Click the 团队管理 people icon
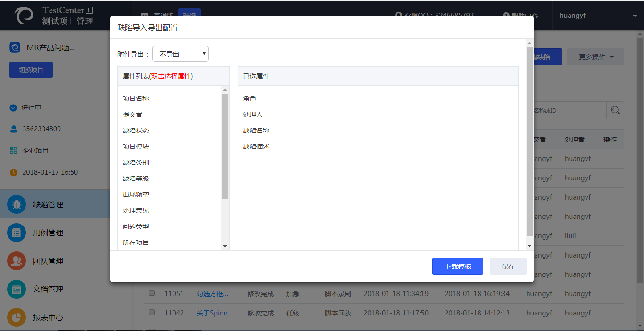644x331 pixels. coord(17,261)
